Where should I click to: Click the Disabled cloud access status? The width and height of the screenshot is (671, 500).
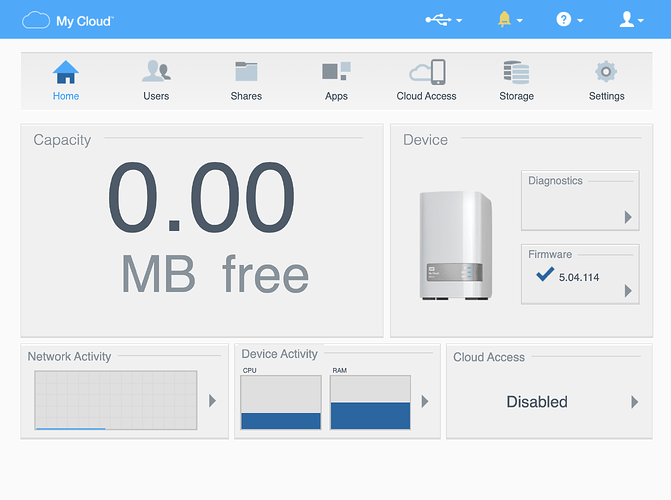pos(537,402)
